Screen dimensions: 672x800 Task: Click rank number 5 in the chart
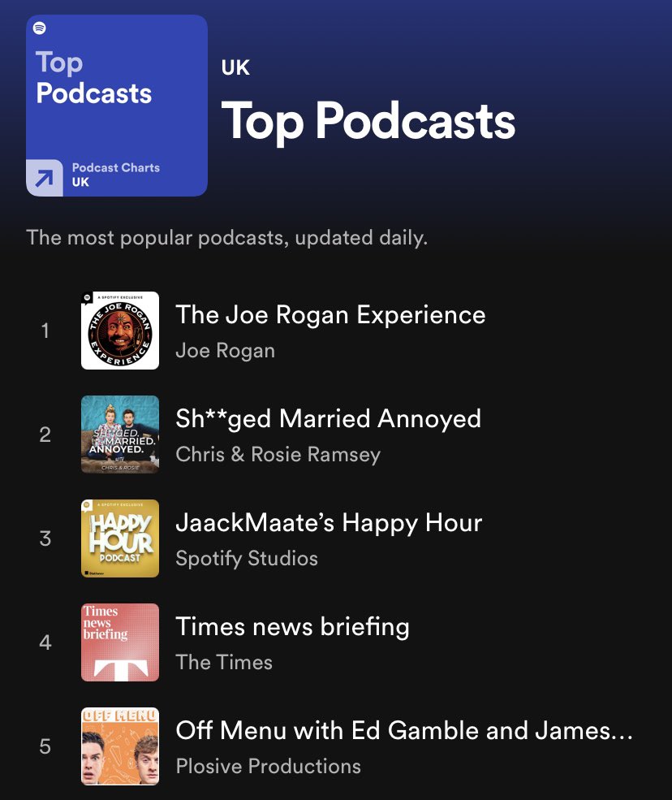click(45, 746)
